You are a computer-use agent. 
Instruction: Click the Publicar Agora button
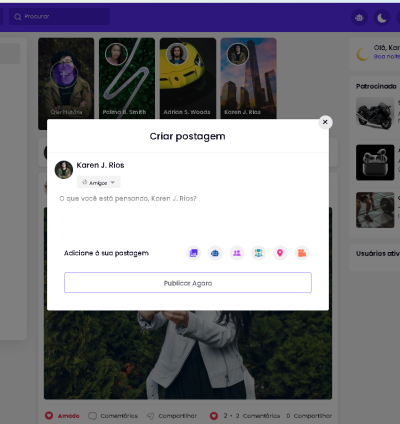(x=188, y=283)
